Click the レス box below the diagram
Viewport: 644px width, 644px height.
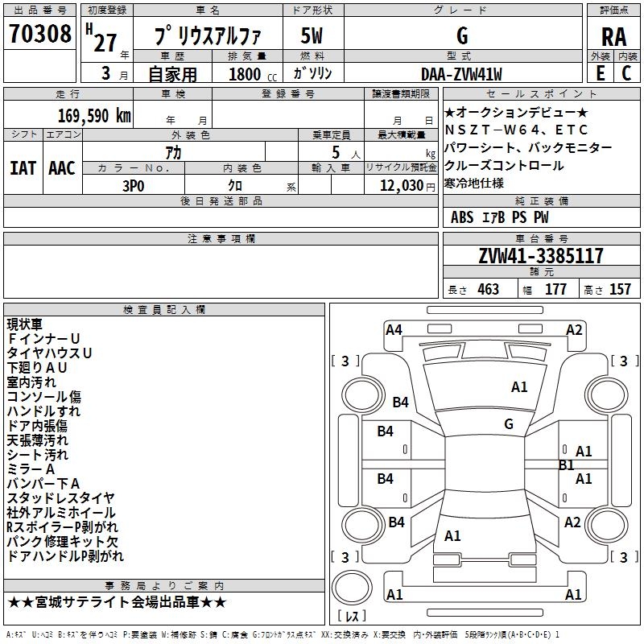pos(354,617)
